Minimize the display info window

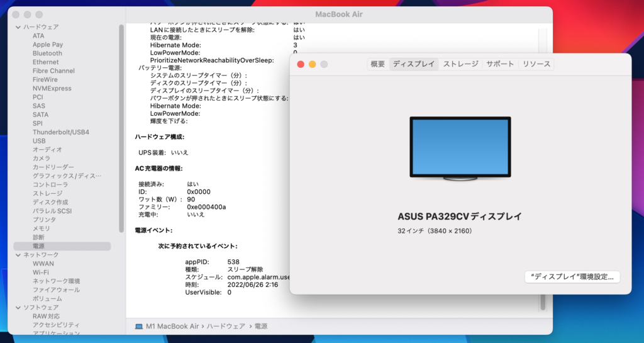pyautogui.click(x=312, y=64)
